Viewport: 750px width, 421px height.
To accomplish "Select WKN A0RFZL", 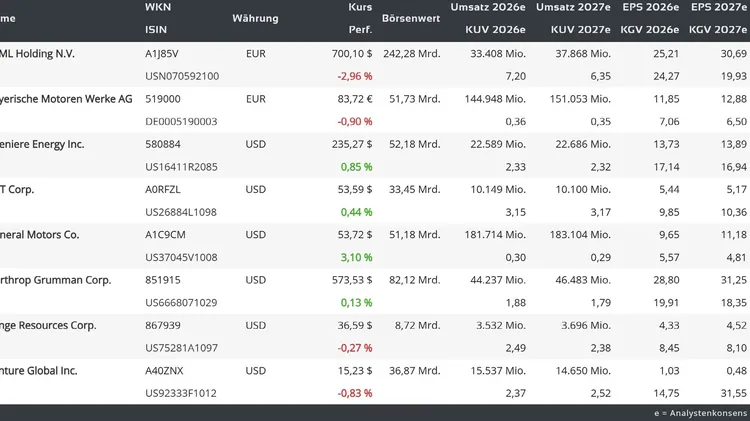I will point(163,189).
